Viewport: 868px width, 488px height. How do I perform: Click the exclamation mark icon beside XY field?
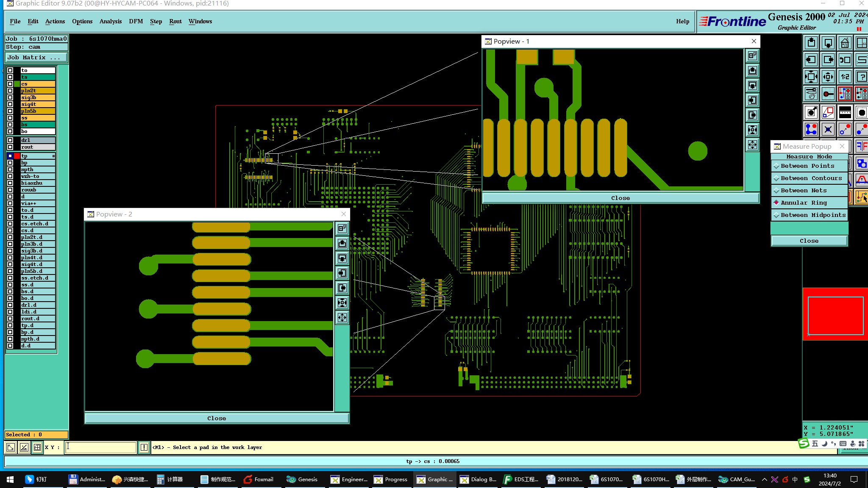point(144,447)
